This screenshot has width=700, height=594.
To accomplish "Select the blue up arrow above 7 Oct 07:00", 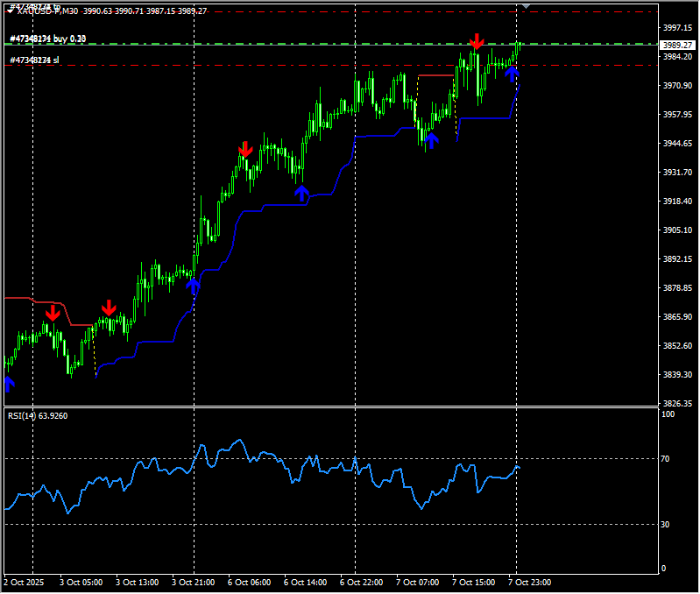I will tap(430, 140).
